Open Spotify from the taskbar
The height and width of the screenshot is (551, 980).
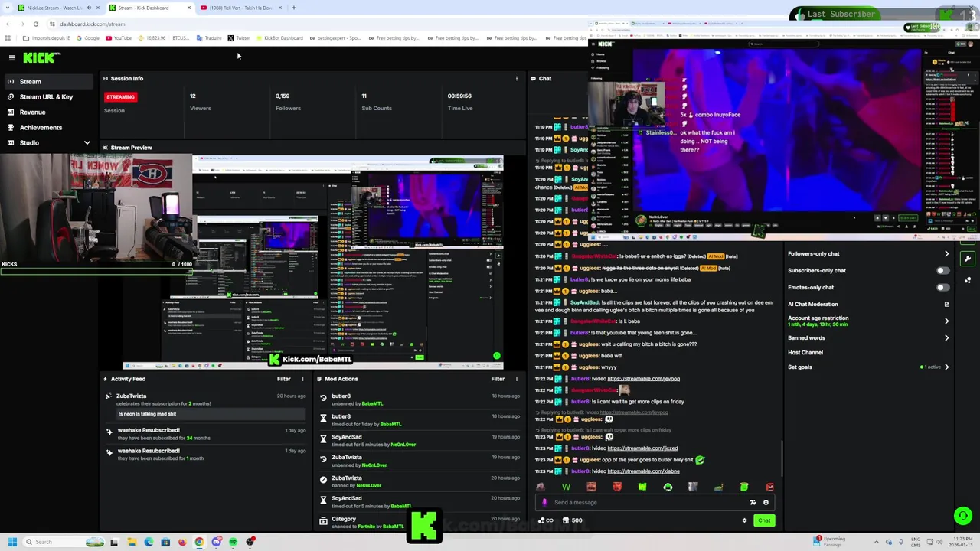pos(233,542)
